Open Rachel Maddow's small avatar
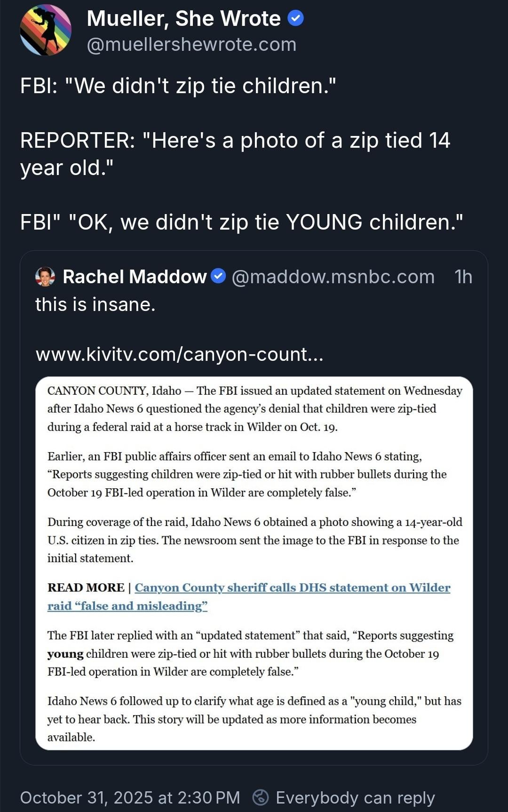This screenshot has height=812, width=508. [x=45, y=277]
